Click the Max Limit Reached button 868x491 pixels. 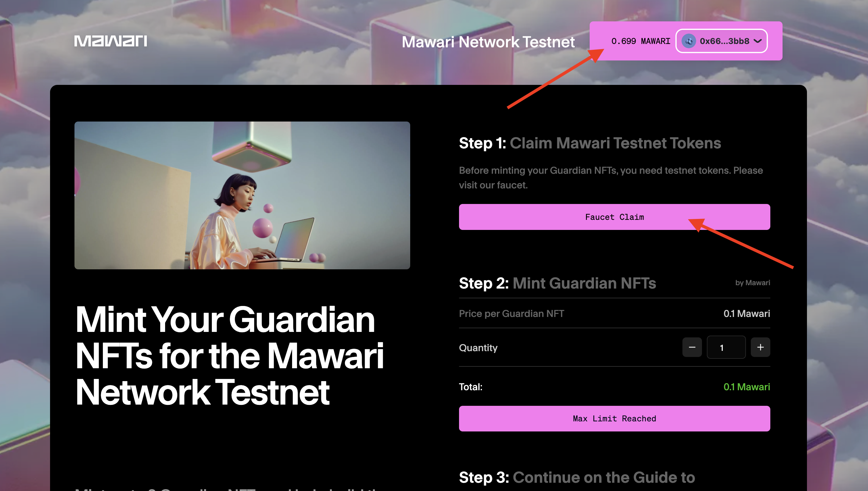pos(614,419)
